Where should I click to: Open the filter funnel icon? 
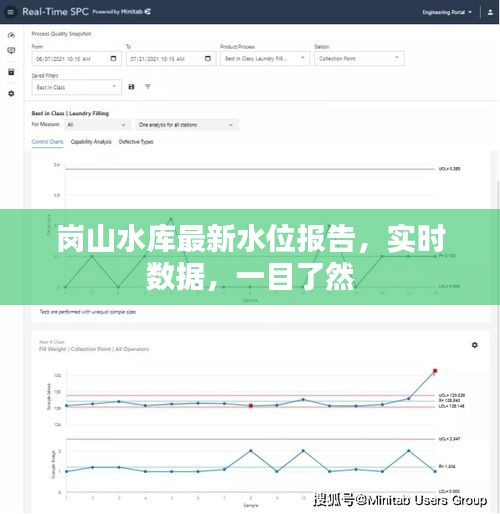pyautogui.click(x=148, y=87)
